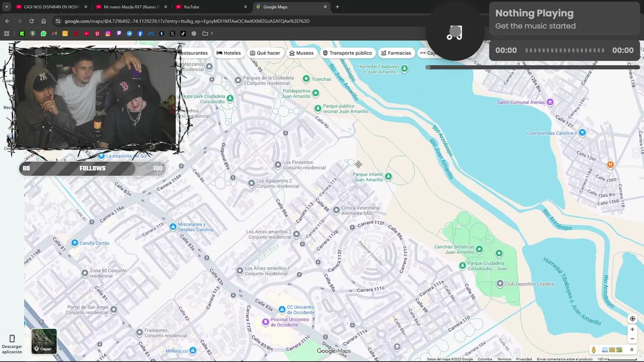Click Enviar comentarios sobre el producto
This screenshot has width=644, height=362.
pyautogui.click(x=565, y=359)
